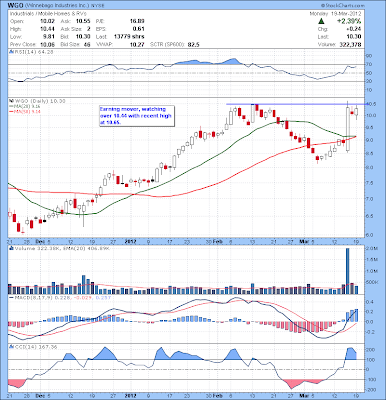Click the Last size 13779 shrs
The width and height of the screenshot is (386, 400).
tap(128, 37)
